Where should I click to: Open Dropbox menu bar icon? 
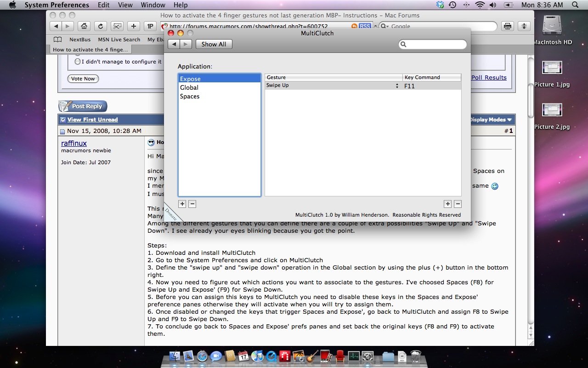pos(440,5)
